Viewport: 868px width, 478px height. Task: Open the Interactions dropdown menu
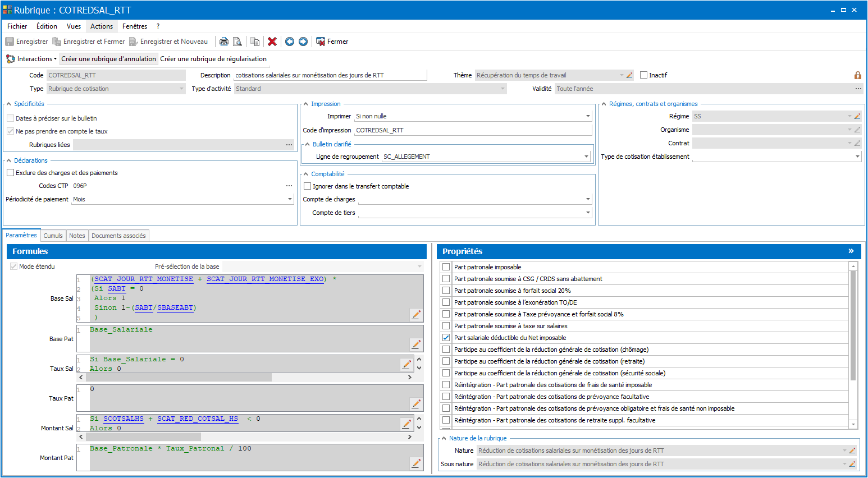pos(32,59)
